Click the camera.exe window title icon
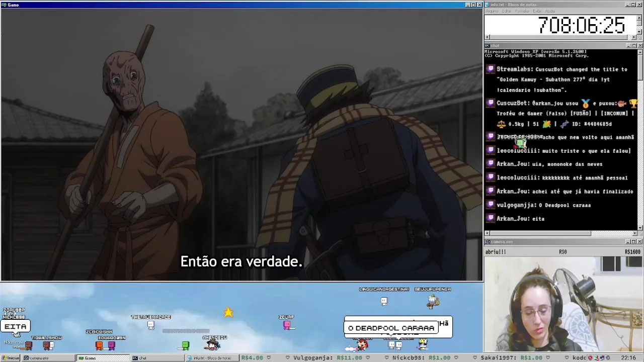Image resolution: width=644 pixels, height=362 pixels. coord(487,242)
